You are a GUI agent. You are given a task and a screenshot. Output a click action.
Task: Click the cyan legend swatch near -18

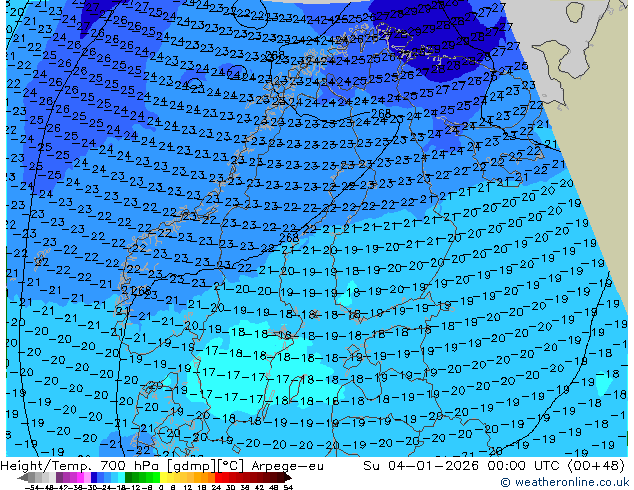coord(122,477)
